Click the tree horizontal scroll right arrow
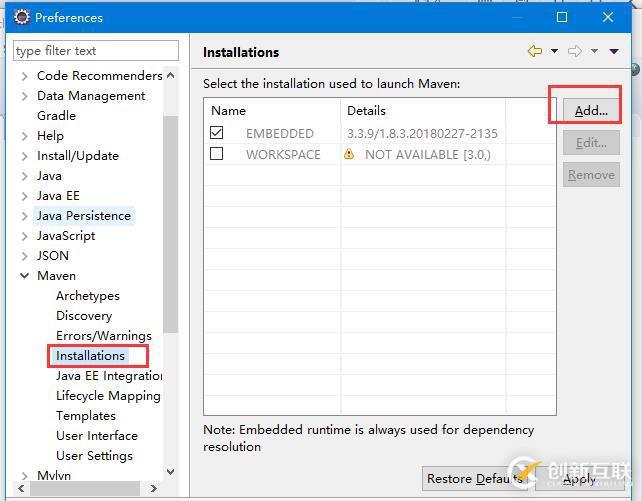642x501 pixels. (154, 488)
